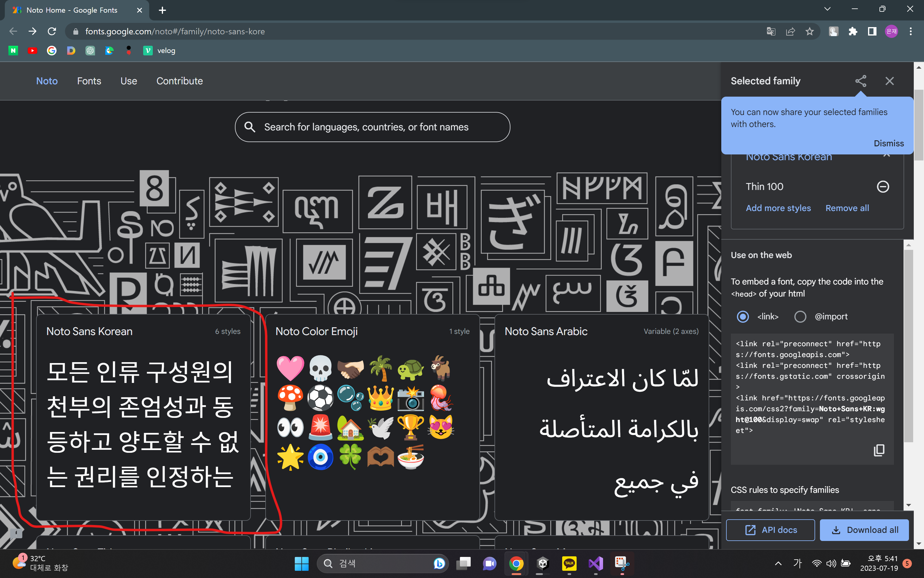924x578 pixels.
Task: Switch to the Noto Home browser tab
Action: click(x=76, y=10)
